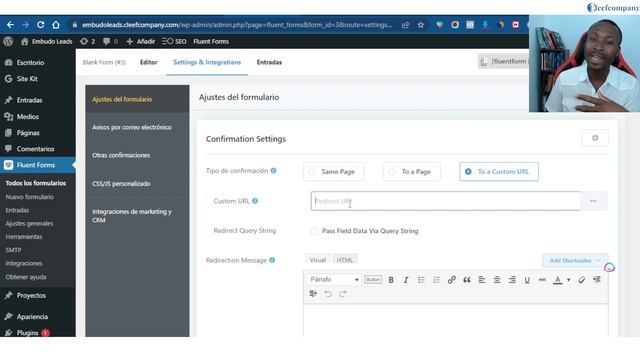Click the share page icon in address bar
640x360 pixels.
[405, 25]
